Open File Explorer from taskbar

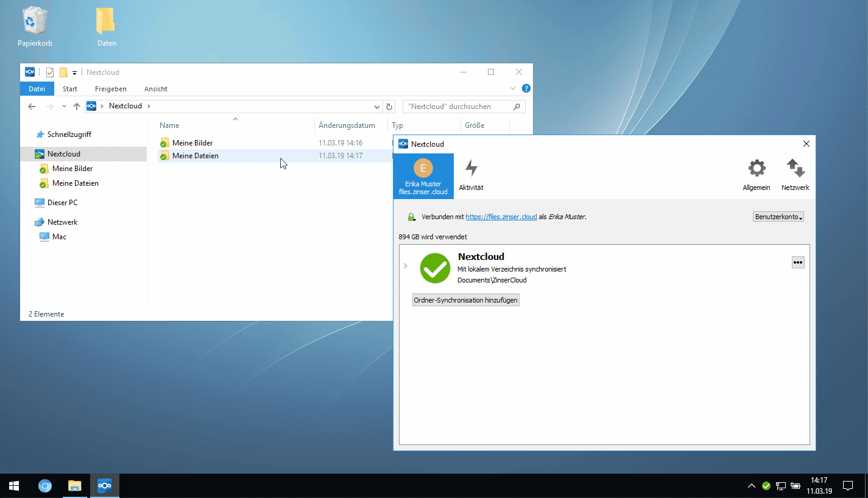click(74, 486)
